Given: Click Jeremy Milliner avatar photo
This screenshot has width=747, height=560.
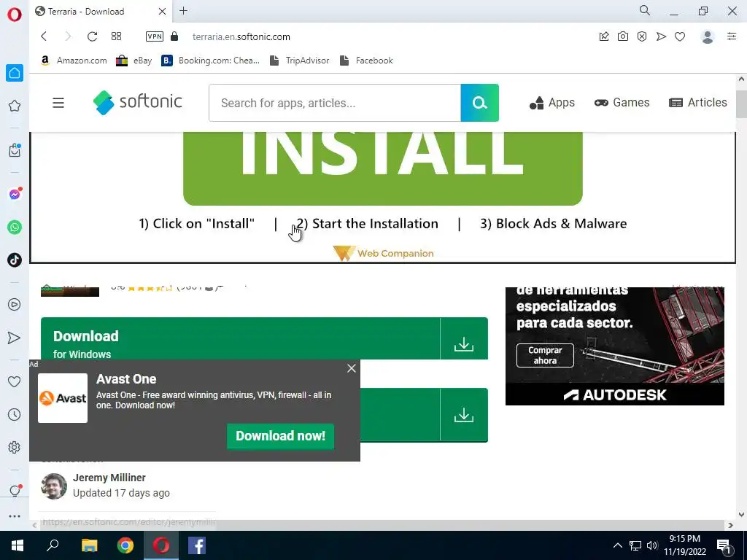Looking at the screenshot, I should [x=54, y=486].
